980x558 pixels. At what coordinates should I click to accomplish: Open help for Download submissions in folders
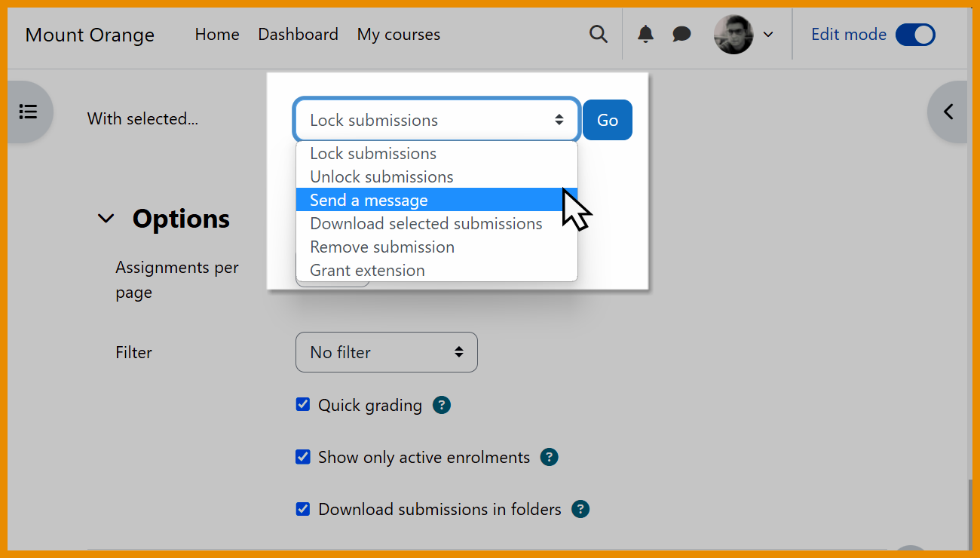coord(580,509)
